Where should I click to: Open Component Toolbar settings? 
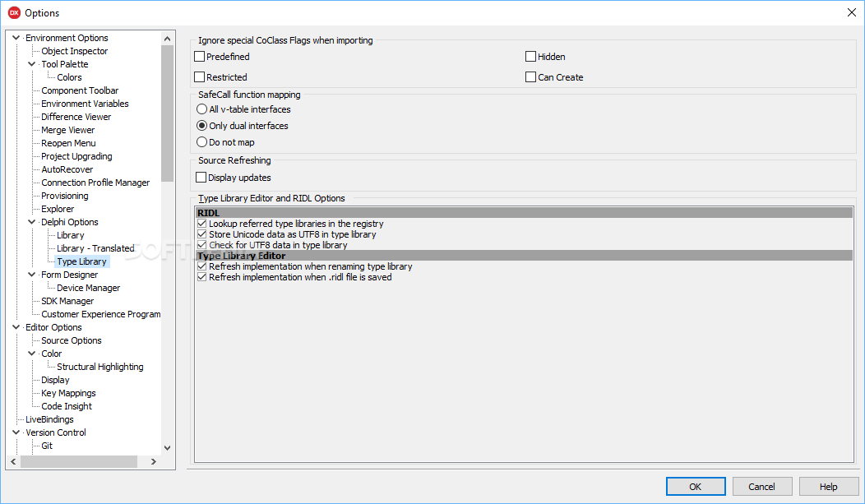[x=80, y=90]
